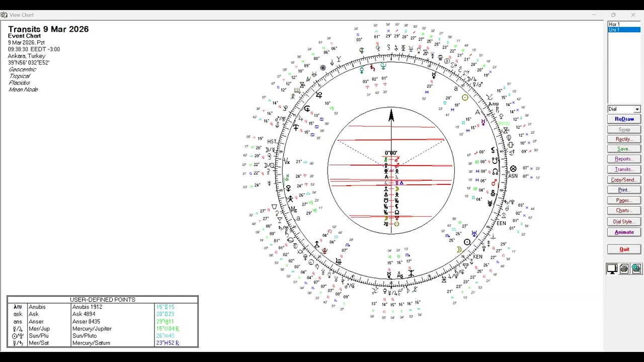Click the Transits 9 Mar 2026 title
This screenshot has height=362, width=644.
[x=48, y=29]
